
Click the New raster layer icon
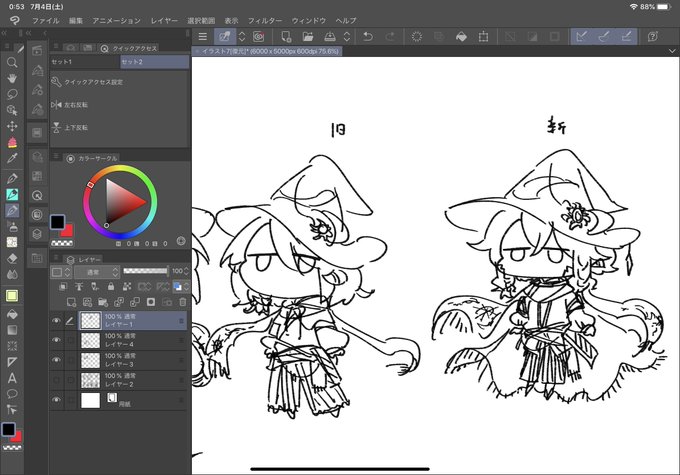click(72, 301)
